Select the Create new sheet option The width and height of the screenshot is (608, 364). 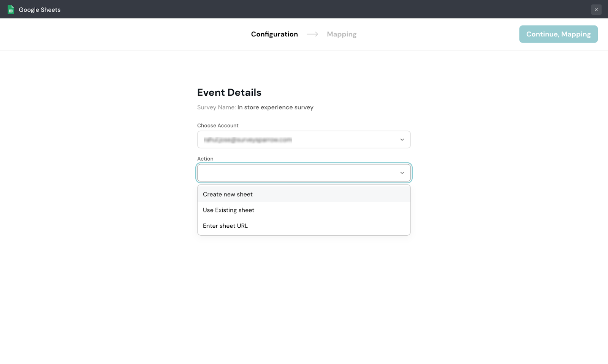coord(228,194)
